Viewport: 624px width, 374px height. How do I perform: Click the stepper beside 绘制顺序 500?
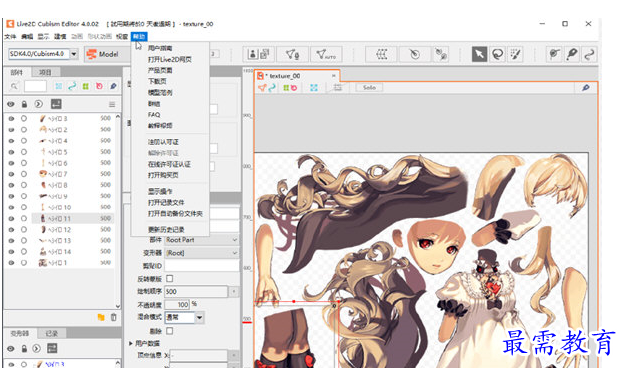234,292
